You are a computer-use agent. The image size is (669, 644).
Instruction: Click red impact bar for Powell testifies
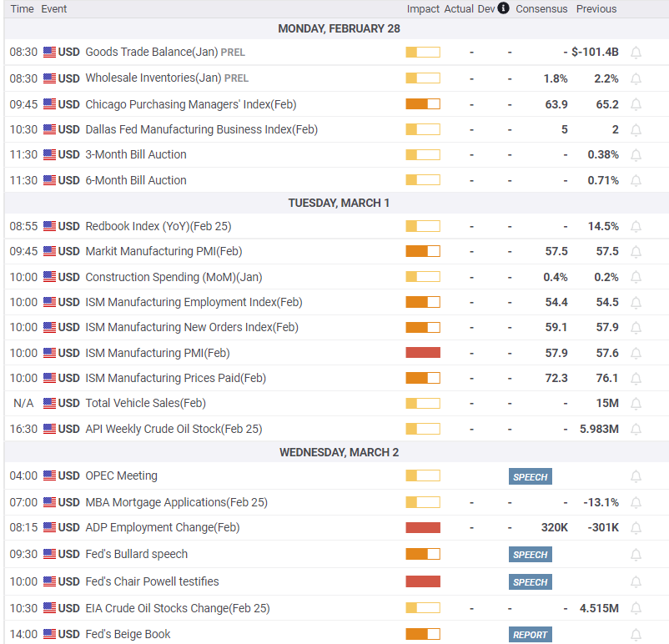(423, 581)
